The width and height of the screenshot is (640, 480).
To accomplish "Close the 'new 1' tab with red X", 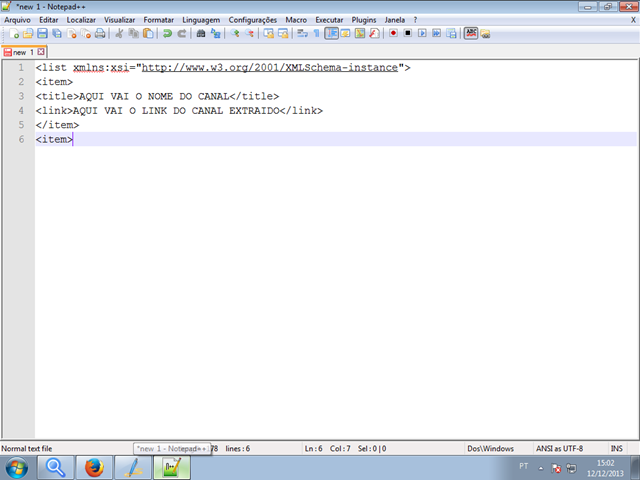I will (41, 51).
